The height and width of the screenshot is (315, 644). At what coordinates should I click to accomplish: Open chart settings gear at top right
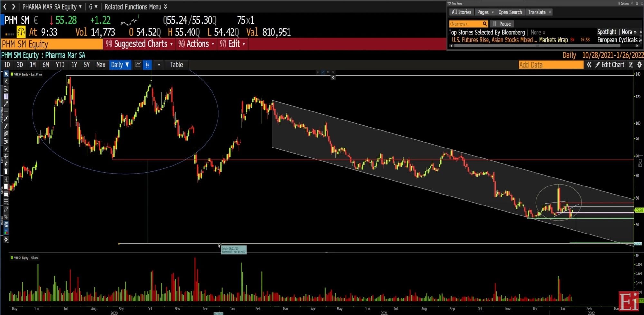point(639,65)
